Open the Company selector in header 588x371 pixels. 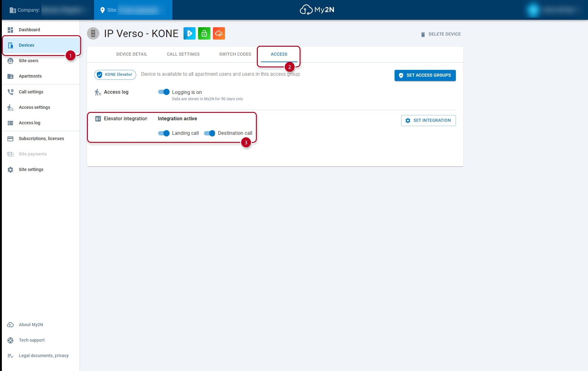pos(48,10)
